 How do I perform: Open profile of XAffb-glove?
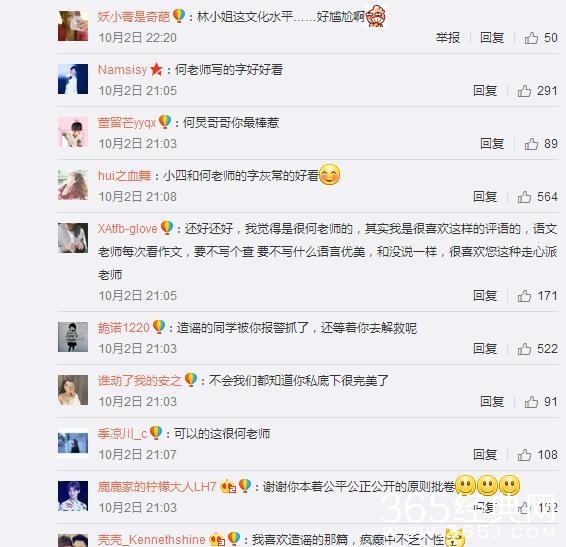coord(127,229)
